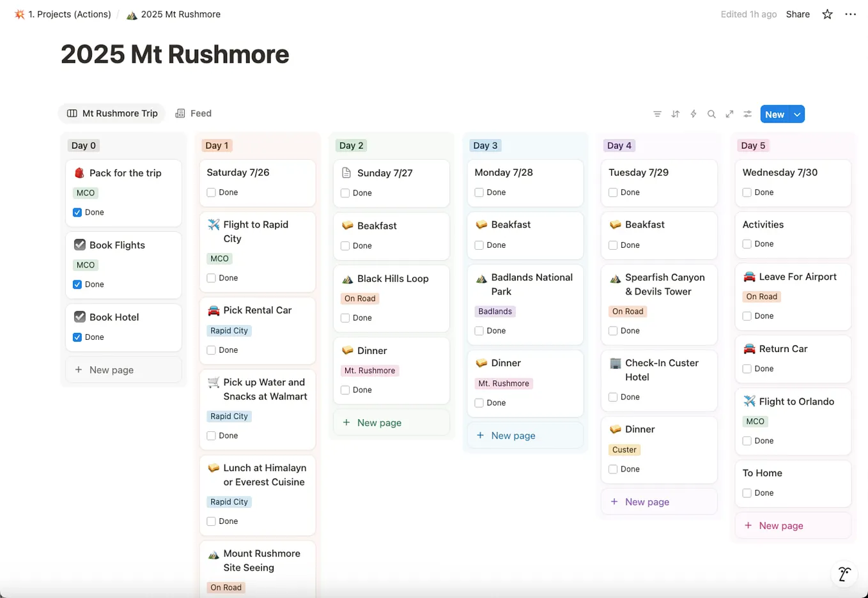Select the Mt Rushmore Trip view tab
The width and height of the screenshot is (868, 598).
coord(112,113)
